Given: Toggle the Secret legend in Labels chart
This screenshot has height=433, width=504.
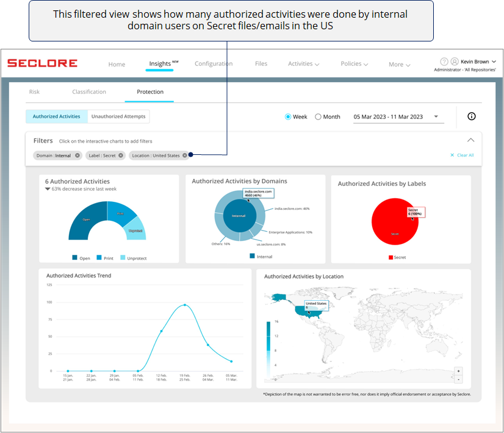Looking at the screenshot, I should tap(397, 257).
